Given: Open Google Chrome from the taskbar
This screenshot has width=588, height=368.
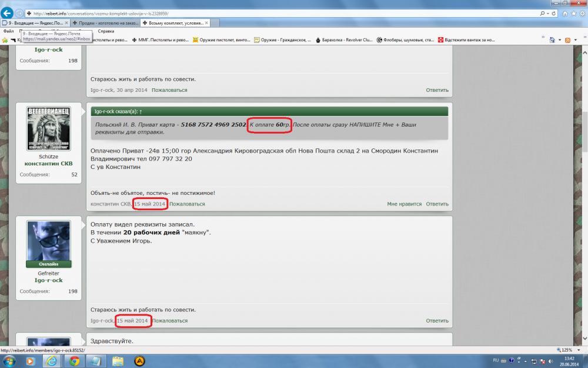Looking at the screenshot, I should tap(74, 362).
